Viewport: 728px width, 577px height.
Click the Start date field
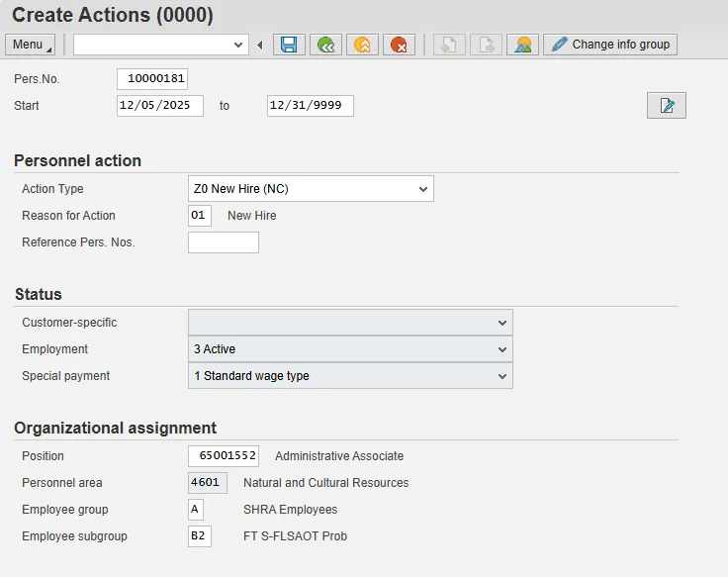coord(159,106)
